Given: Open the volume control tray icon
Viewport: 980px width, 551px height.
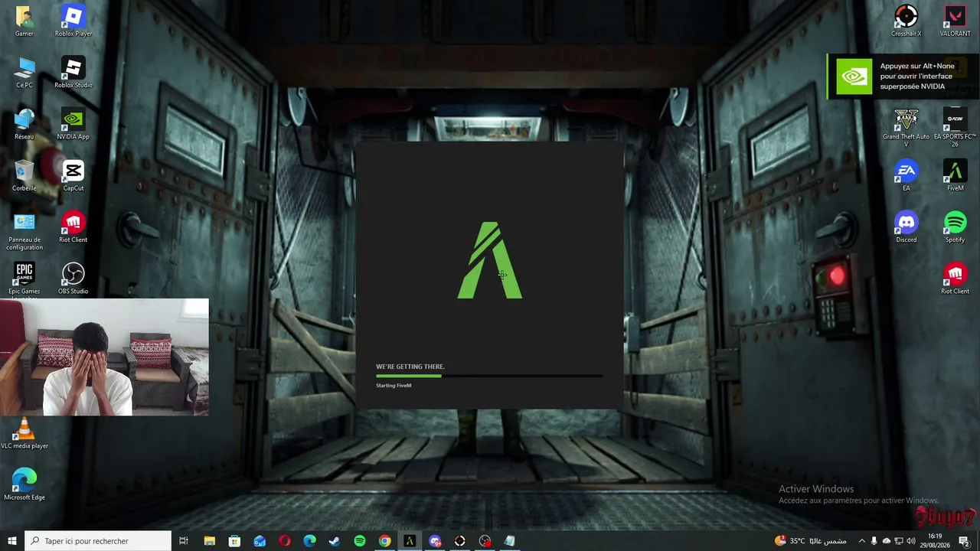Looking at the screenshot, I should pyautogui.click(x=911, y=541).
